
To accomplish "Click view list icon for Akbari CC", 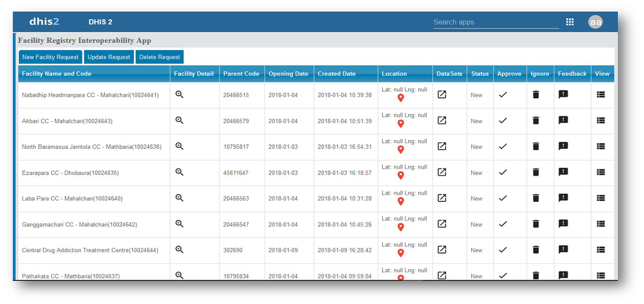I will coord(601,120).
